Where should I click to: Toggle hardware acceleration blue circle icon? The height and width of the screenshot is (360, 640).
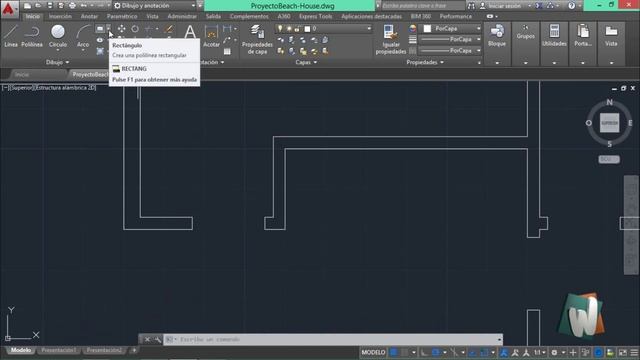[598, 352]
